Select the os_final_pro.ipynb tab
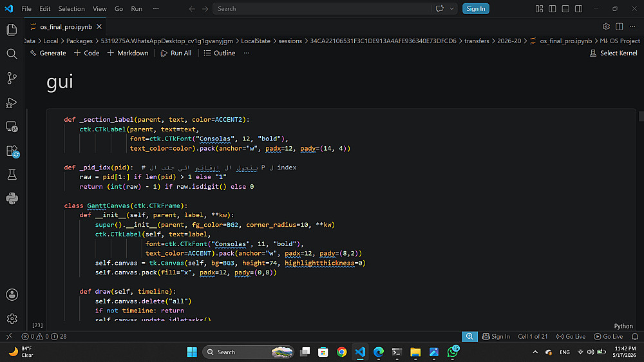The height and width of the screenshot is (362, 644). (66, 26)
